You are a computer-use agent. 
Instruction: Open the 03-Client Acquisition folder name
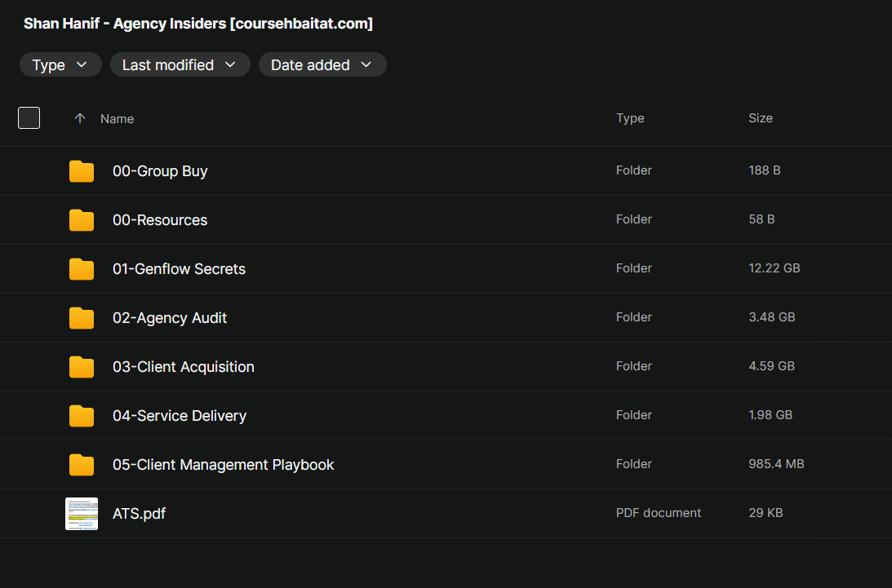pyautogui.click(x=184, y=367)
